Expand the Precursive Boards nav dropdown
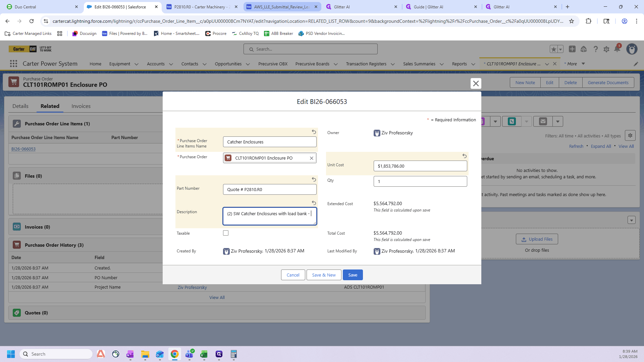The image size is (644, 362). (x=336, y=64)
